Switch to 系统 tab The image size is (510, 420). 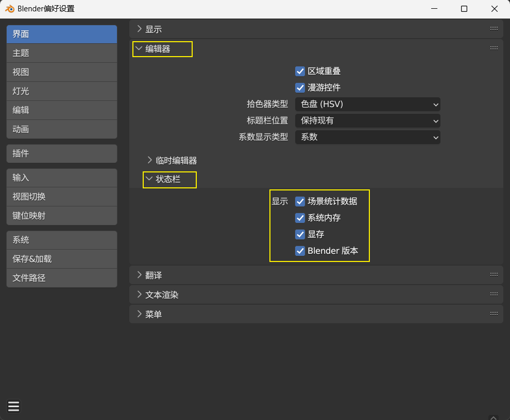click(62, 240)
